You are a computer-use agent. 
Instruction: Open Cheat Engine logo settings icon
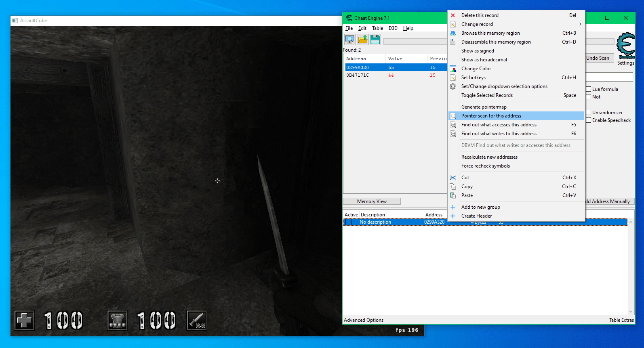click(x=626, y=46)
